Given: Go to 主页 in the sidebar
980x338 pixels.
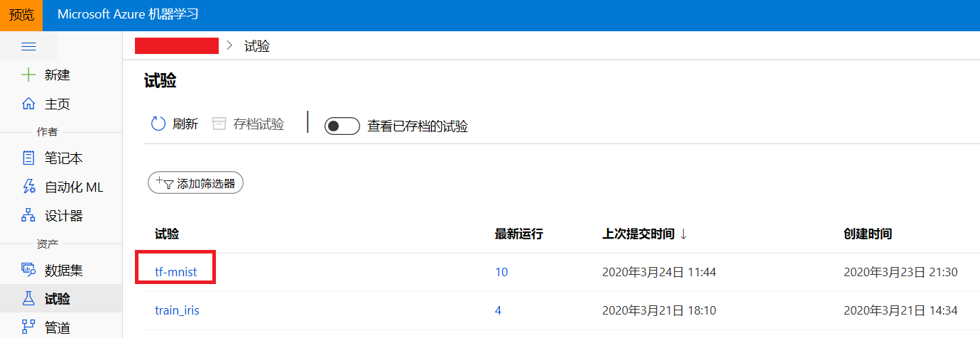Looking at the screenshot, I should pyautogui.click(x=58, y=104).
